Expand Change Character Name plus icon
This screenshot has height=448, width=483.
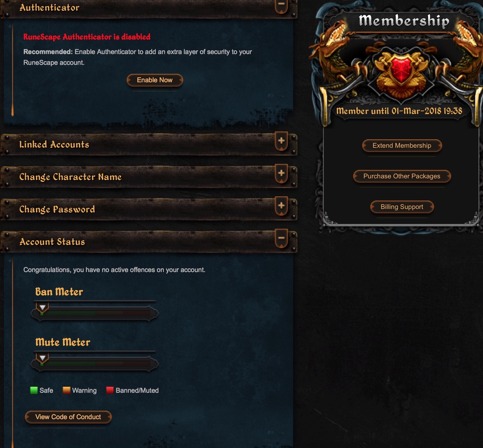281,174
